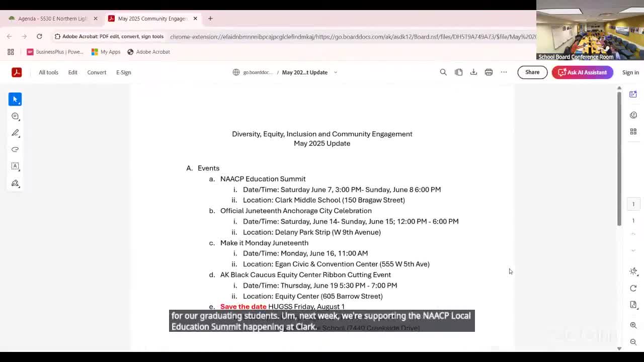Click the go.boarddoc breadcrumb link
The height and width of the screenshot is (362, 644).
coord(258,72)
